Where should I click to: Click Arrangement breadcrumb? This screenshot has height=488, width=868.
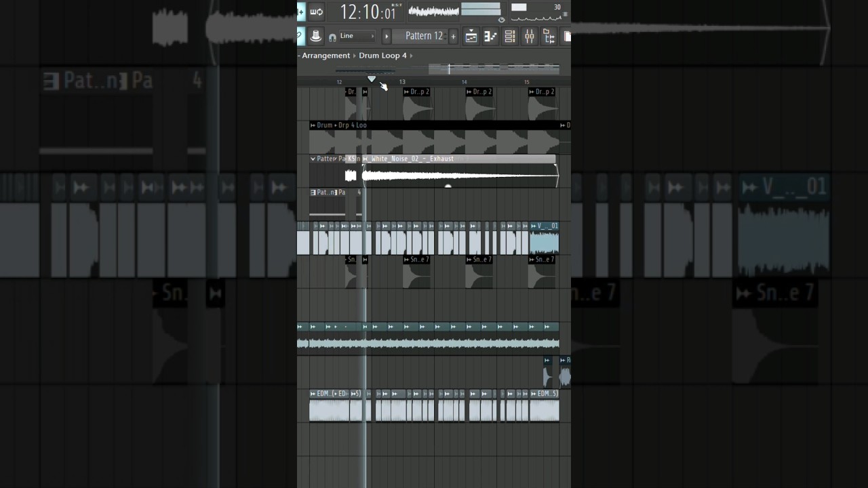(325, 56)
